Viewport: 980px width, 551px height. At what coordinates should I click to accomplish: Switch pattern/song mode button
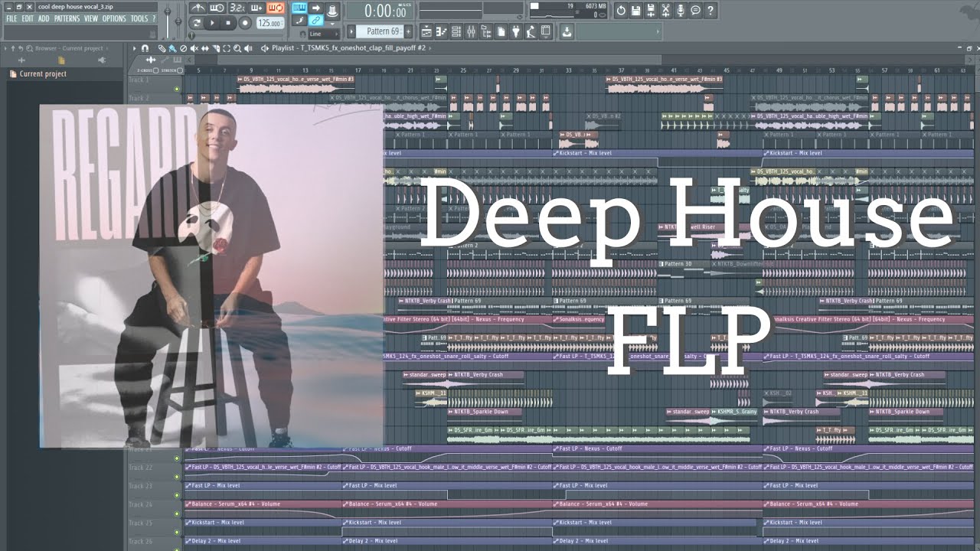tap(197, 23)
